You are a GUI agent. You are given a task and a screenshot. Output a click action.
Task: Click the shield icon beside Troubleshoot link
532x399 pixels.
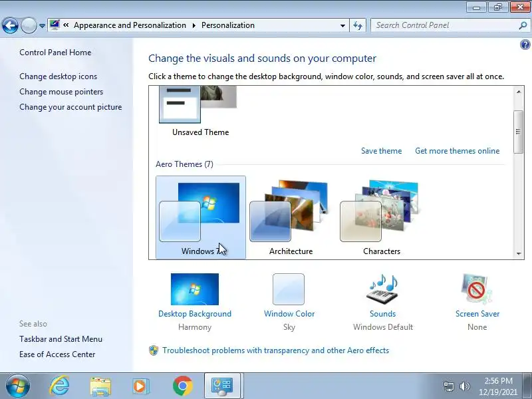[154, 350]
